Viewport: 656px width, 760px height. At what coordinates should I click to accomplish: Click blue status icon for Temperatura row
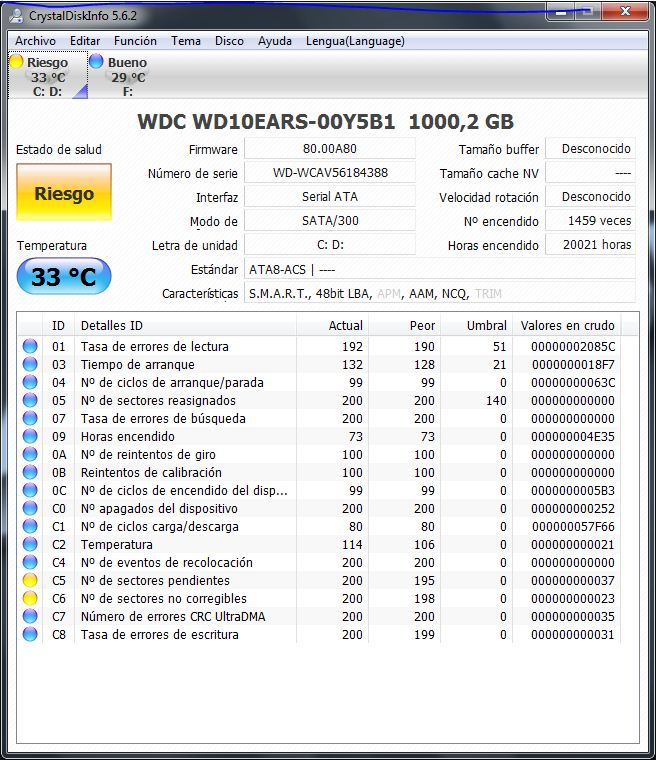30,544
